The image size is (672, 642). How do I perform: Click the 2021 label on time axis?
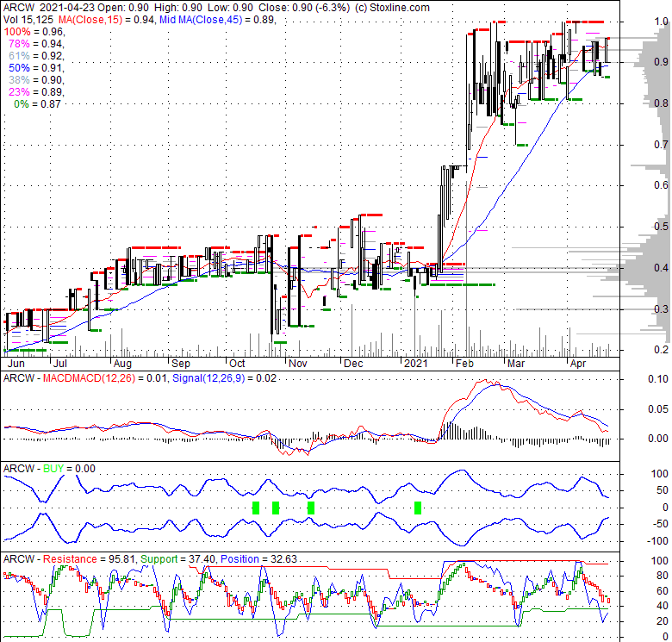[416, 364]
